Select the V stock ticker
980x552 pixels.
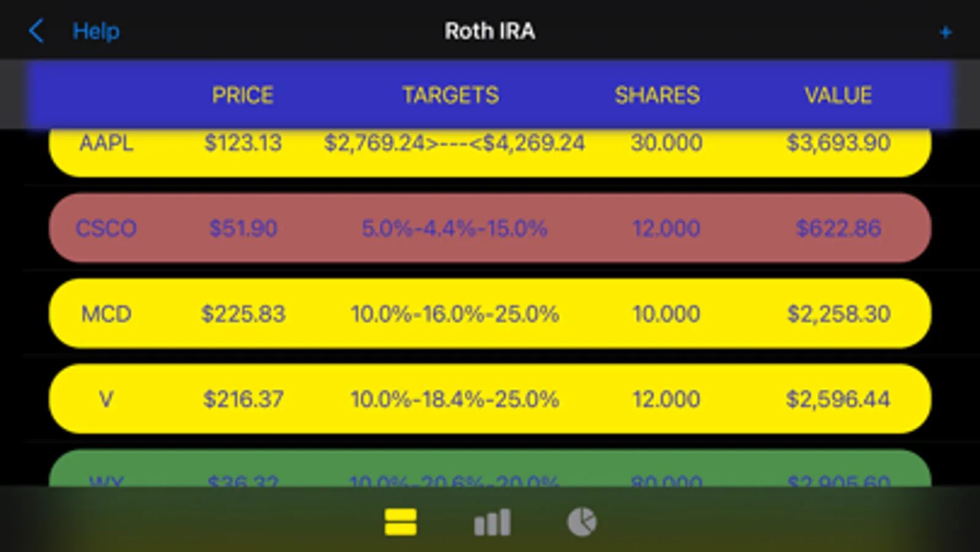click(x=106, y=399)
